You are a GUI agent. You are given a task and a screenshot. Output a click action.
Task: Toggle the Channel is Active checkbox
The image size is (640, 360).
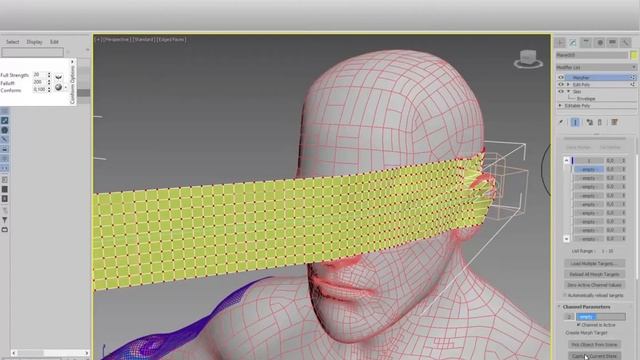[x=578, y=324]
